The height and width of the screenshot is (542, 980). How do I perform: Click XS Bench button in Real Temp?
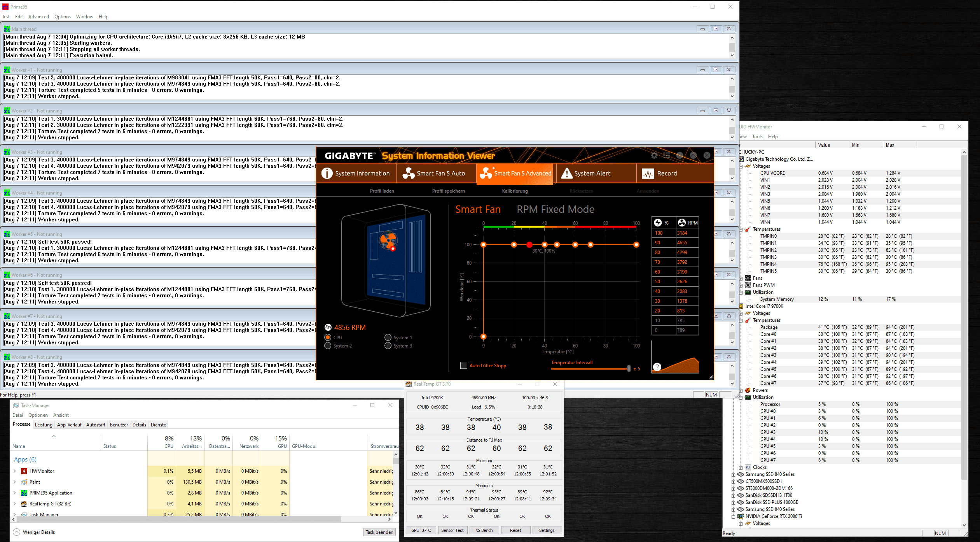(484, 530)
